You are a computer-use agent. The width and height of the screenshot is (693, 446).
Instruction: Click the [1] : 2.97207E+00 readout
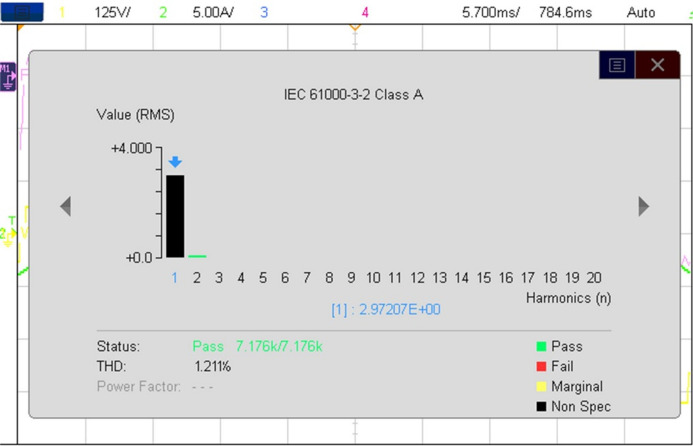click(386, 309)
